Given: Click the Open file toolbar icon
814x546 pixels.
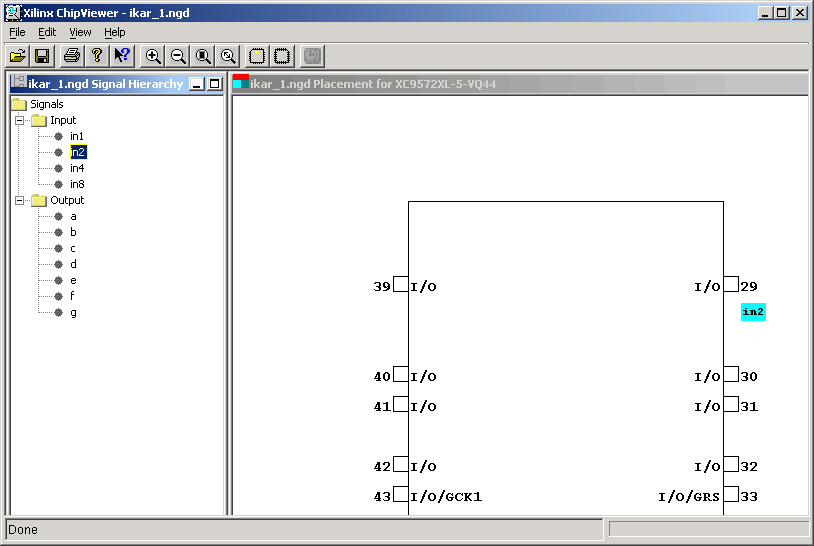Looking at the screenshot, I should tap(18, 56).
